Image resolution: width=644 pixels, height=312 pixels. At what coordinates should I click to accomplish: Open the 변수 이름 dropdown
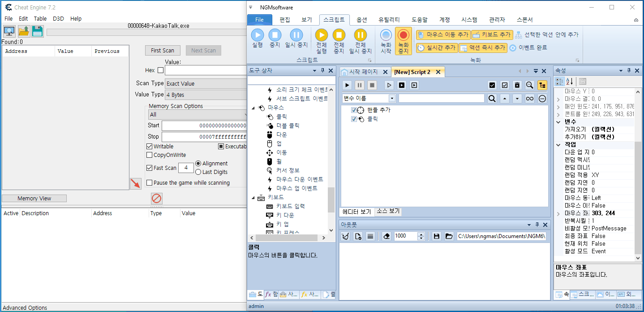tap(392, 99)
